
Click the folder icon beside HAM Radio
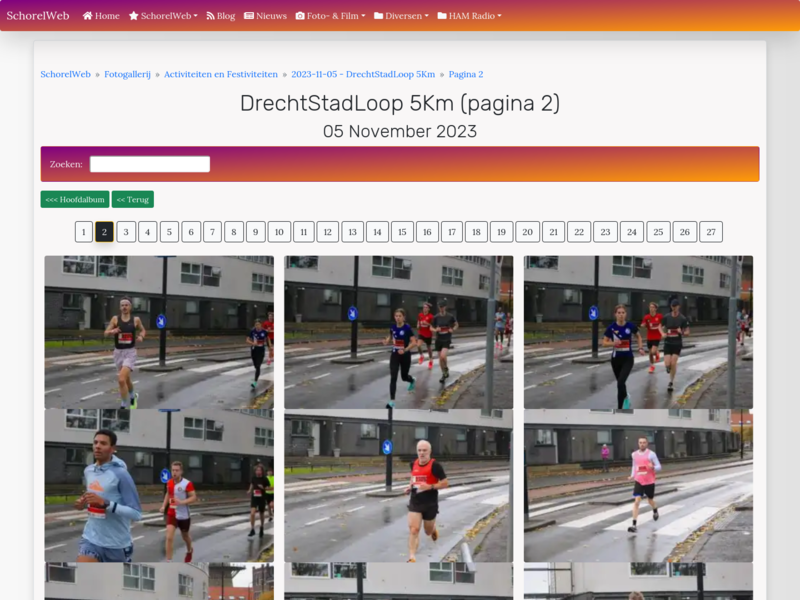442,16
